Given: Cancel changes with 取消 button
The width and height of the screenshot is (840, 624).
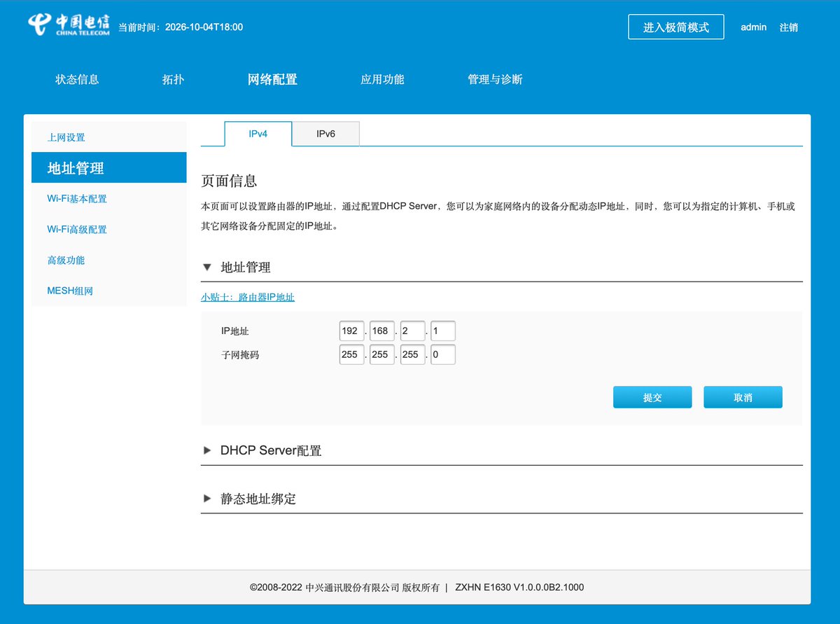Looking at the screenshot, I should pos(743,397).
